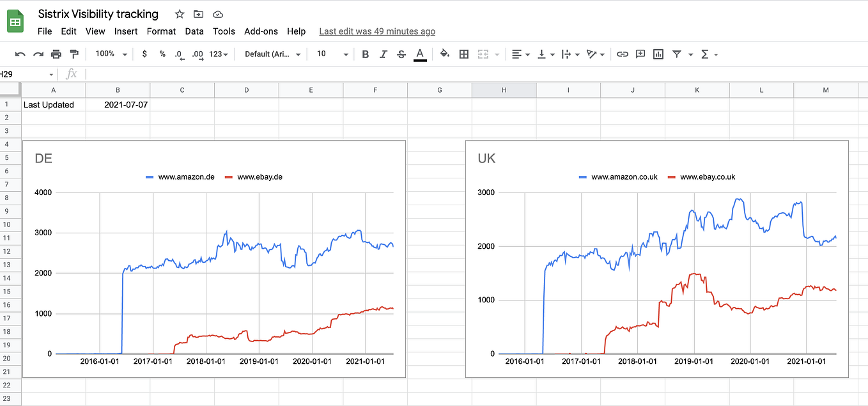Toggle bold formatting

click(x=365, y=54)
